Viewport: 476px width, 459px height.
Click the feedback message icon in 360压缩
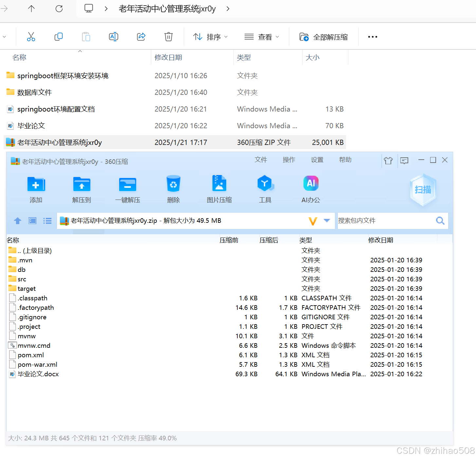404,160
